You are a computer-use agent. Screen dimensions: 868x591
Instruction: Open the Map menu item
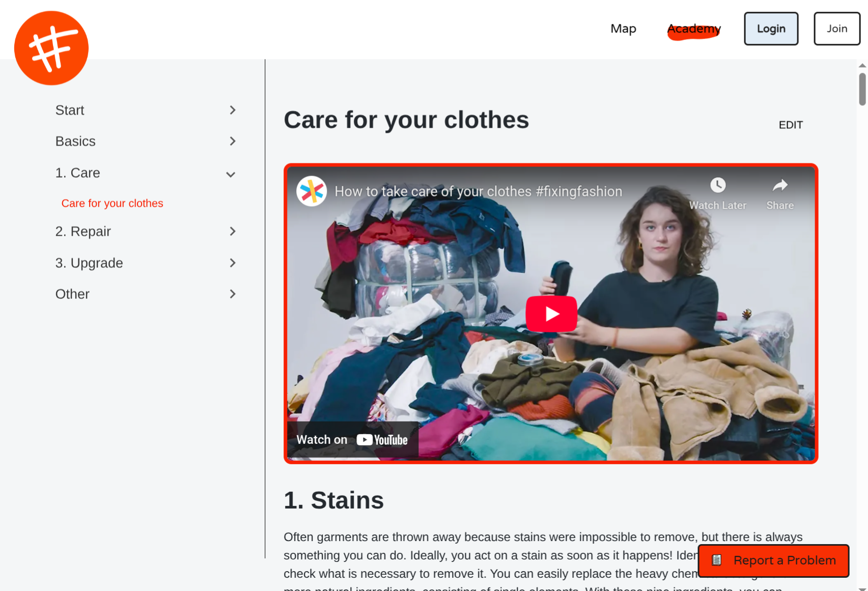[623, 29]
